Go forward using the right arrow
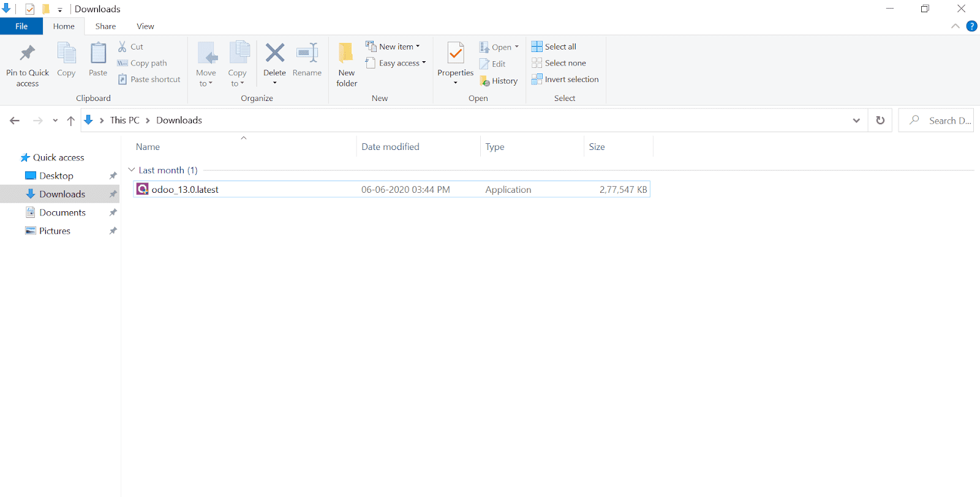 (38, 121)
